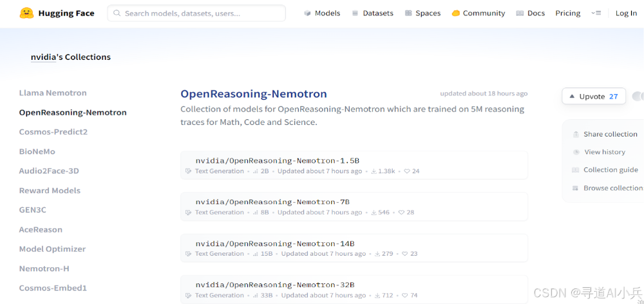The width and height of the screenshot is (644, 304).
Task: Click the View history clock icon
Action: (576, 152)
